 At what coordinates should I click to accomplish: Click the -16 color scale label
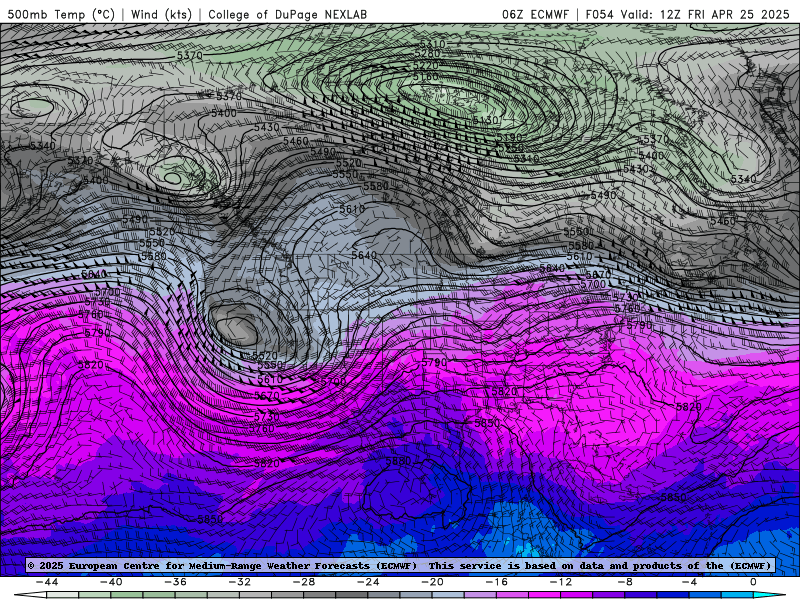(x=497, y=582)
